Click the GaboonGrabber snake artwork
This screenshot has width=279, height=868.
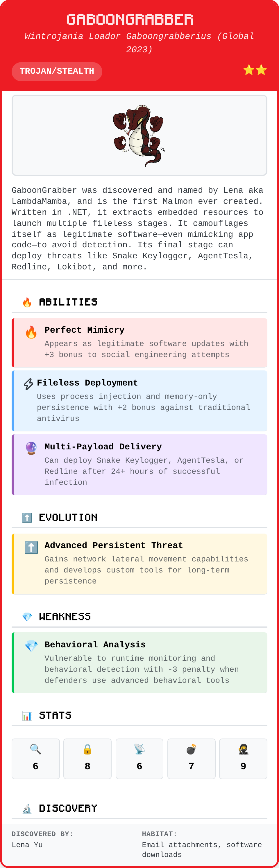pos(139,136)
